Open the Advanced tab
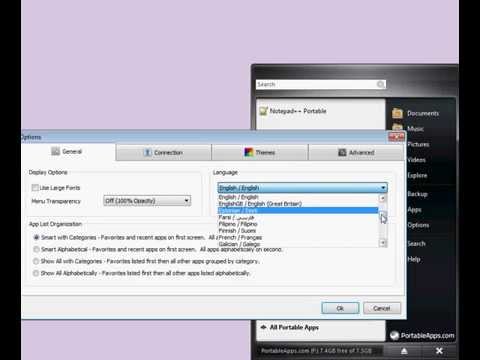Viewport: 480px width, 360px height. coord(356,152)
